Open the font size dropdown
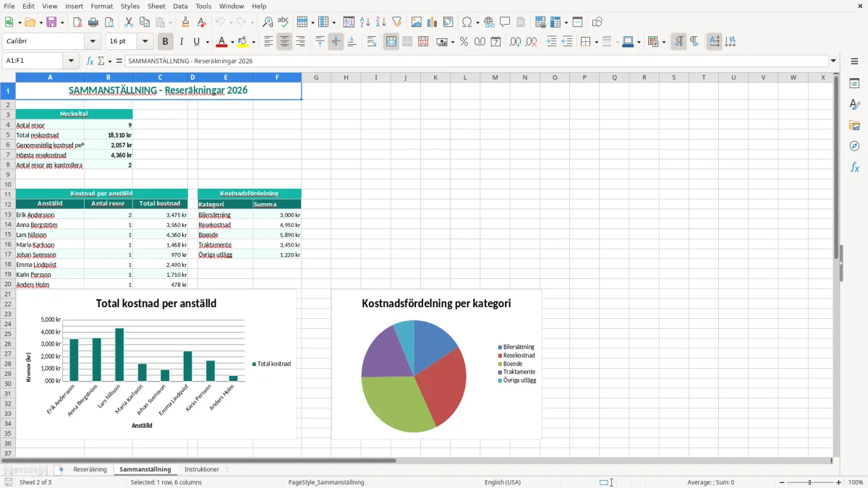The height and width of the screenshot is (488, 868). coord(145,41)
